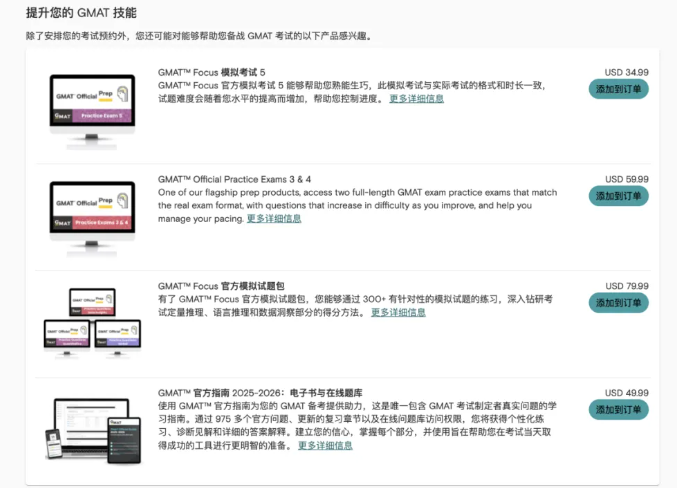Click the USD 59.99 price label

[626, 179]
